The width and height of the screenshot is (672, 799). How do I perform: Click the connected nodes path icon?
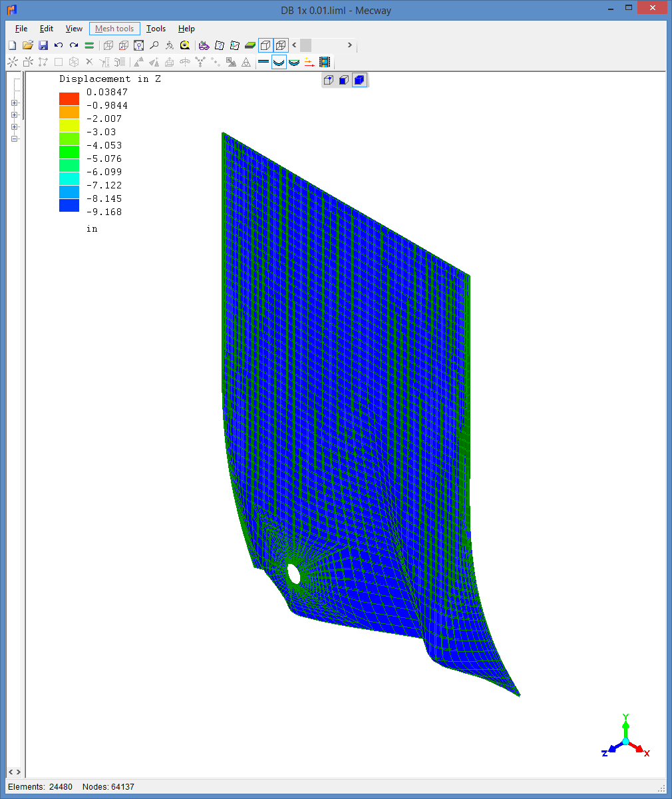point(43,62)
